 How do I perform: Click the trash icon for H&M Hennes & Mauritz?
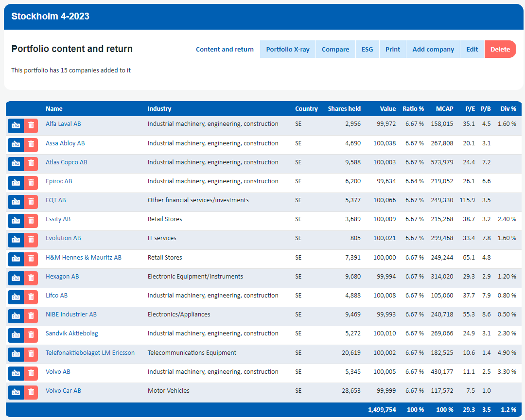click(31, 259)
